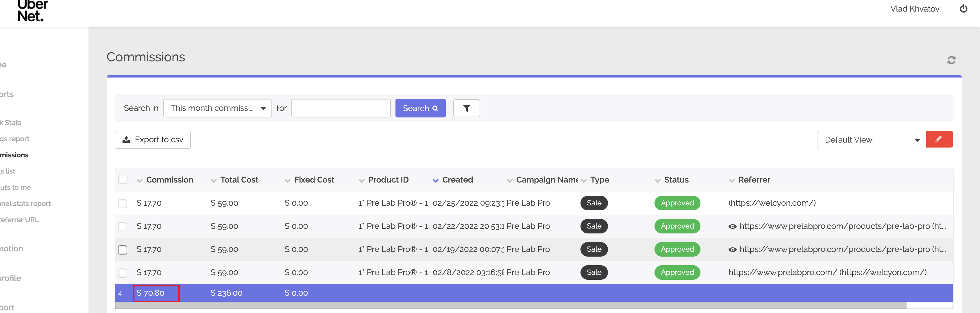Viewport: 980px width, 313px height.
Task: Open the Stats item in the sidebar
Action: pyautogui.click(x=11, y=123)
